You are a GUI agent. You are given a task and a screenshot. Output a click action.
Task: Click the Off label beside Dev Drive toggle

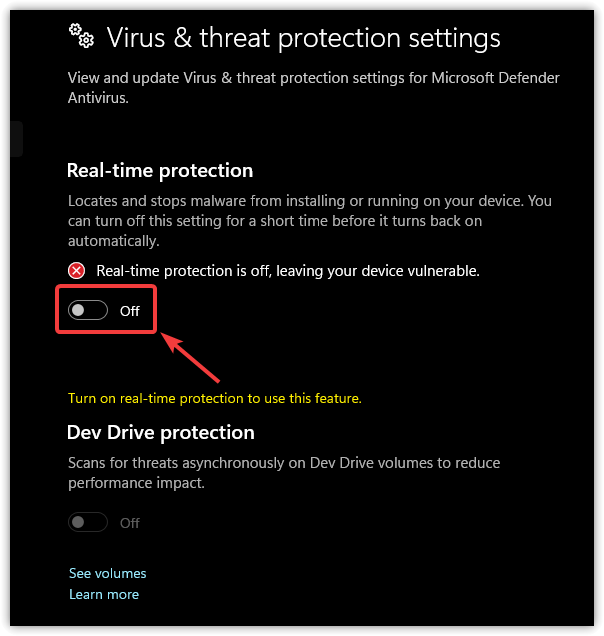130,523
